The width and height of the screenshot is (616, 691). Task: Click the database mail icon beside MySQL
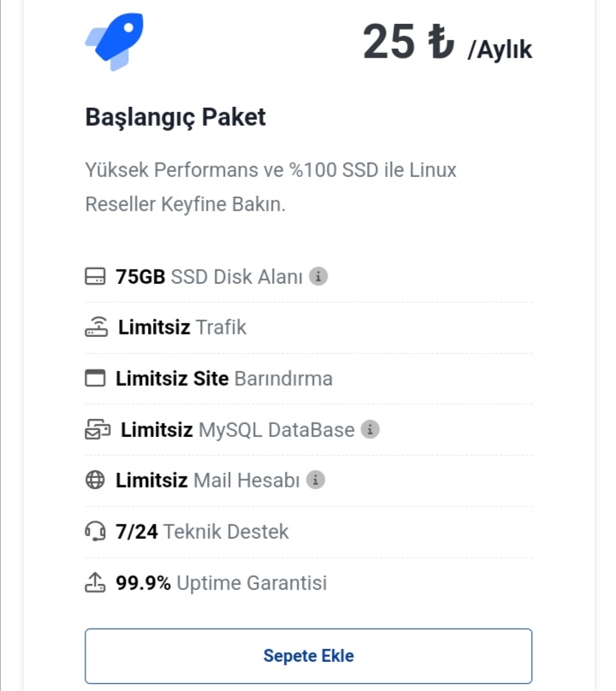point(98,429)
